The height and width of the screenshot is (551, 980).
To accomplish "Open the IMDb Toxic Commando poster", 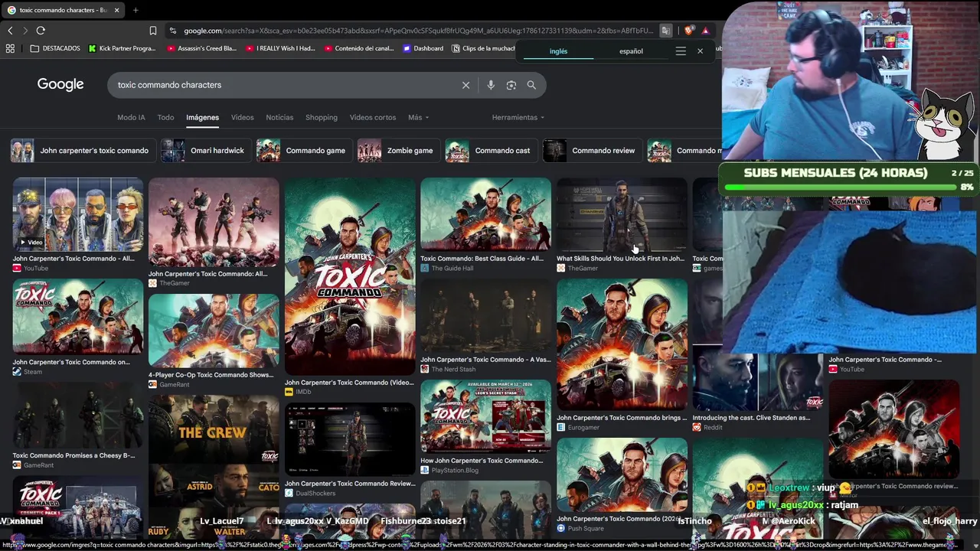I will click(350, 276).
